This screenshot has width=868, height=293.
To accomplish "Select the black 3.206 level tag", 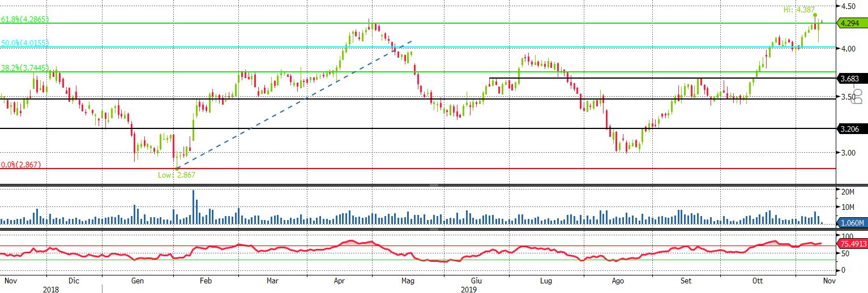I will 851,129.
